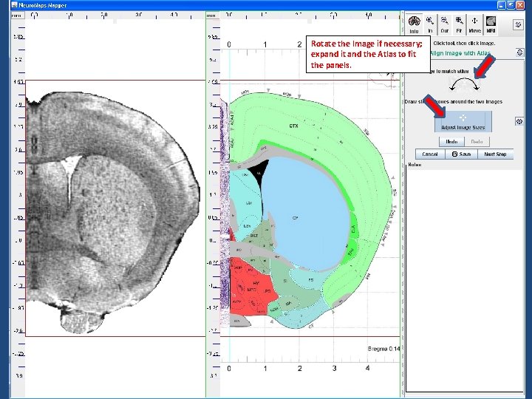Click the grayscale brain section image

click(114, 212)
